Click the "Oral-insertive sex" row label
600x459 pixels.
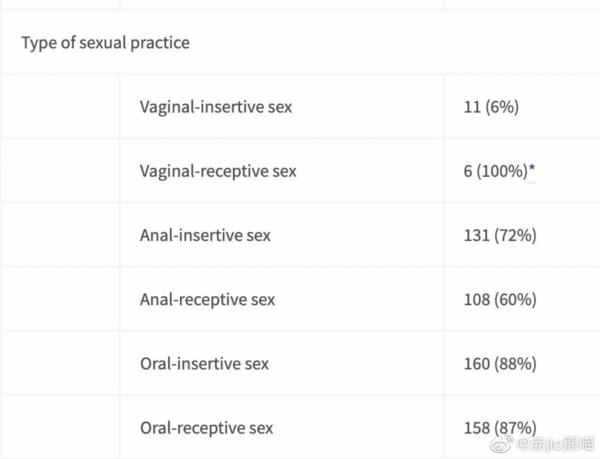[204, 363]
